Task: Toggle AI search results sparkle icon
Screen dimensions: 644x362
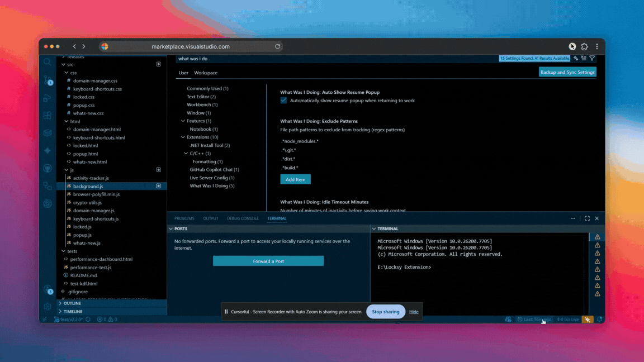Action: pos(576,58)
